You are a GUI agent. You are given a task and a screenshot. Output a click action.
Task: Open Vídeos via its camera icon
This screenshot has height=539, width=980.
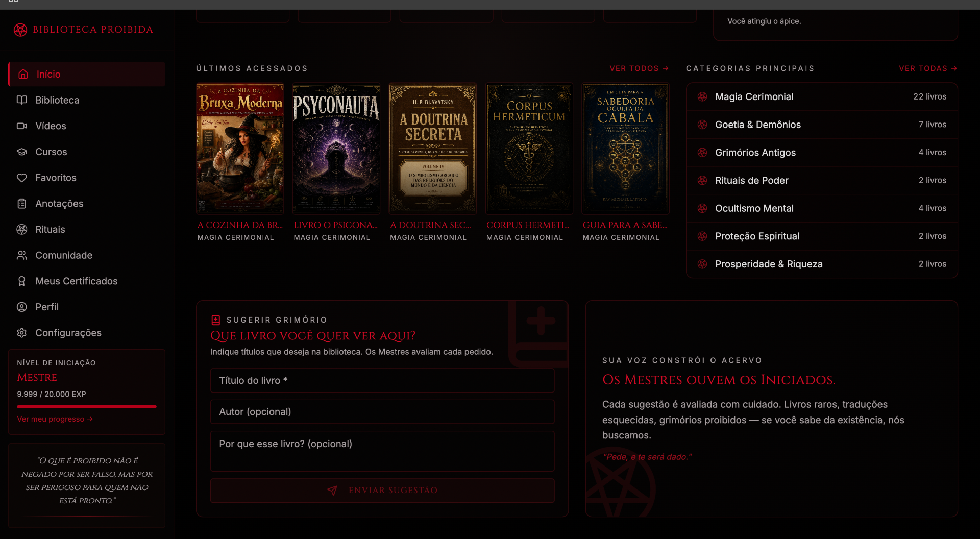22,126
